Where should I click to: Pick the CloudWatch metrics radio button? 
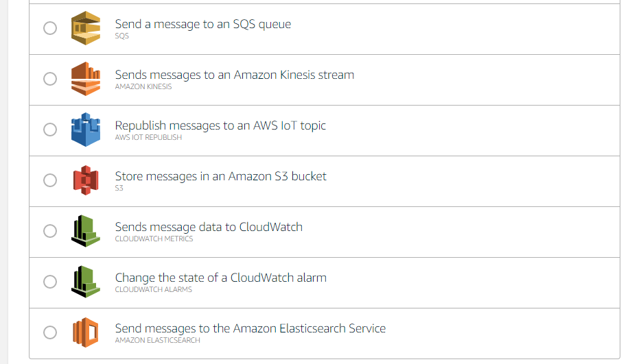click(50, 231)
